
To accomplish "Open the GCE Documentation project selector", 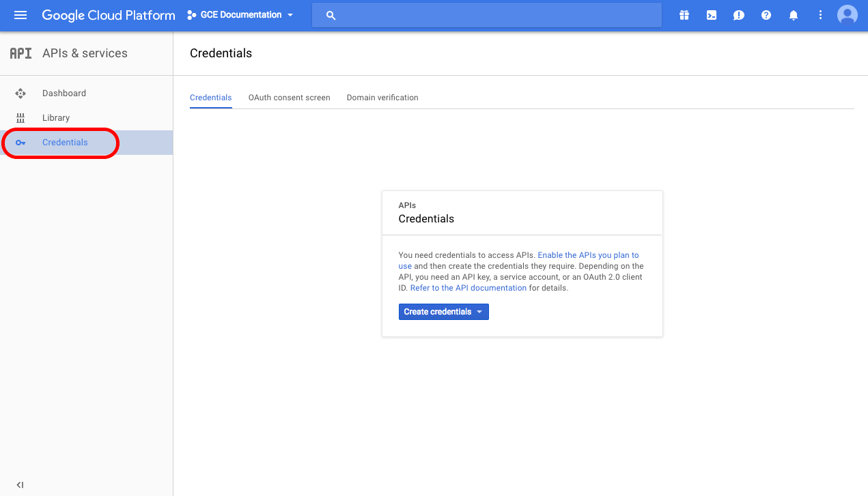I will pyautogui.click(x=240, y=15).
